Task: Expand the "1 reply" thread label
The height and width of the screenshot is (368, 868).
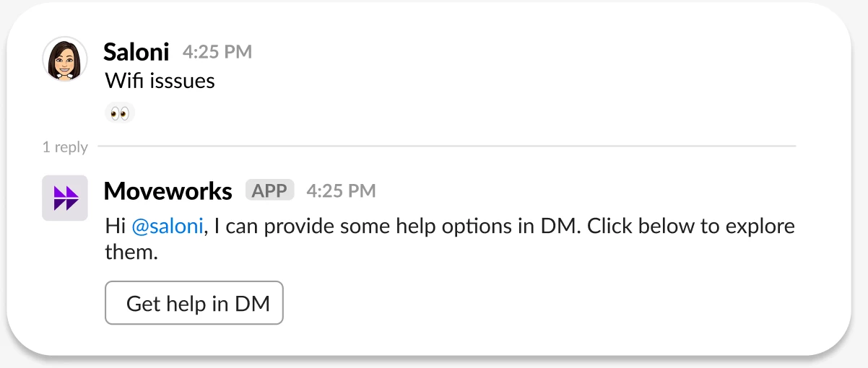Action: point(65,147)
